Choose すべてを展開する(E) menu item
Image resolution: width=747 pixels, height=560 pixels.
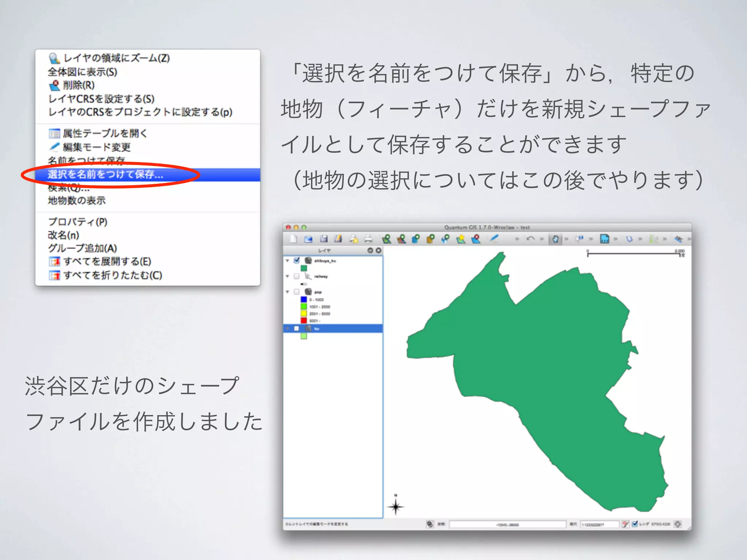147,261
